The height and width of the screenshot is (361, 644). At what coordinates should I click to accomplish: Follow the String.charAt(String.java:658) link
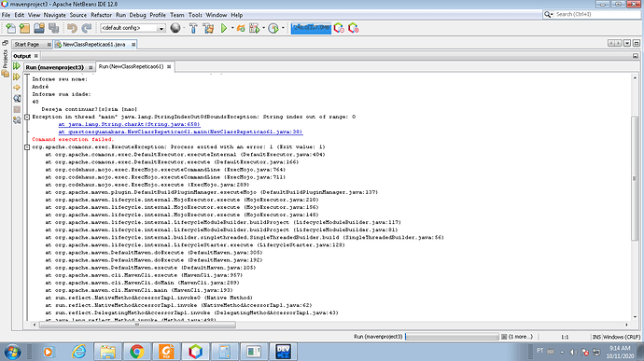tap(129, 124)
